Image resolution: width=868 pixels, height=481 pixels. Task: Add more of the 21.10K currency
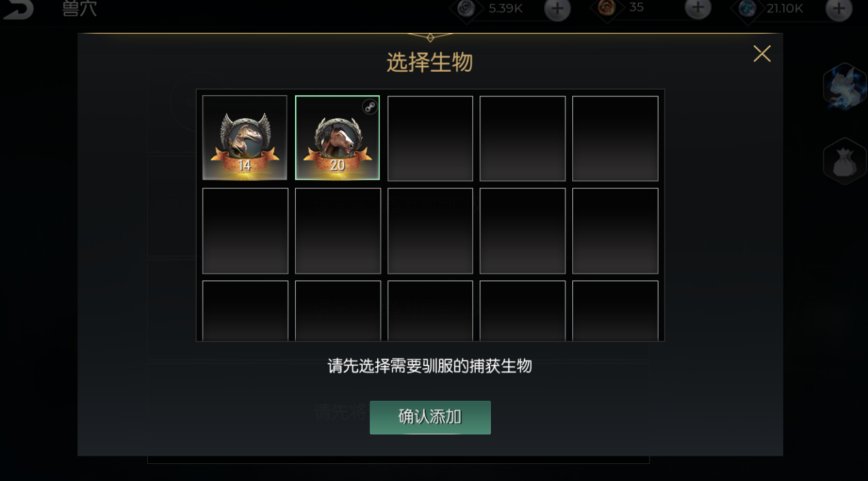(x=839, y=9)
